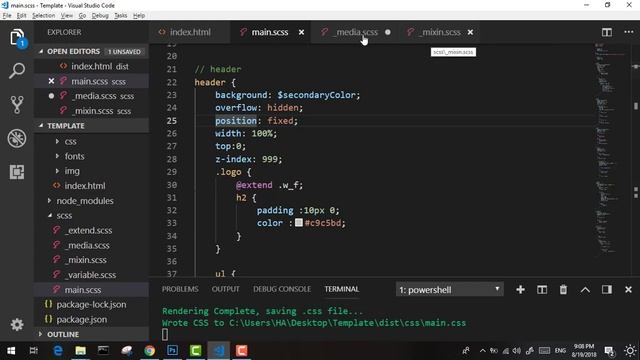Open the Debug menu
Screen dimensions: 640x360
click(100, 16)
